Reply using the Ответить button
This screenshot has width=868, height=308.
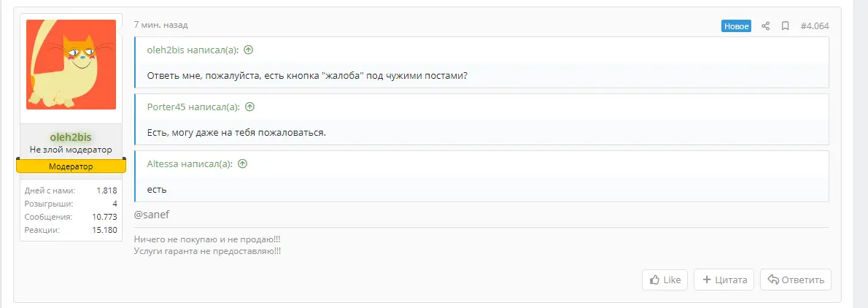[796, 280]
